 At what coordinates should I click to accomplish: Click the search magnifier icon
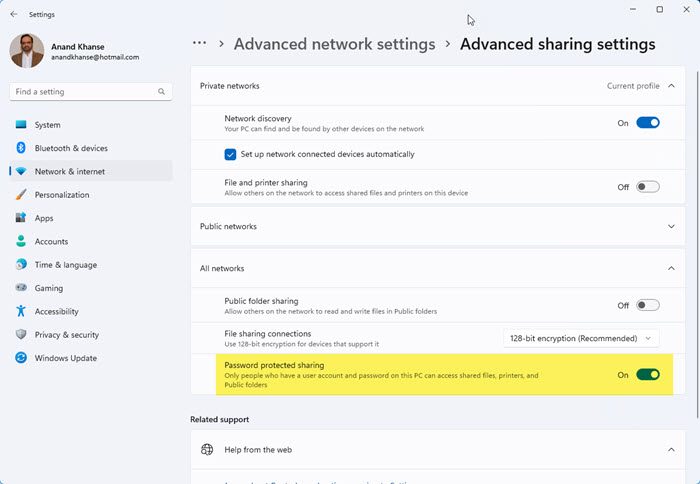(162, 92)
